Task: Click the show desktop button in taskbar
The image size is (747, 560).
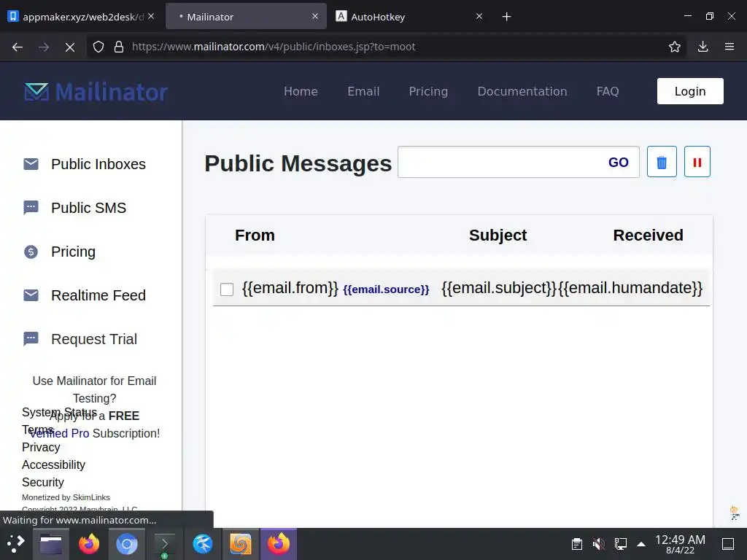Action: 728,544
